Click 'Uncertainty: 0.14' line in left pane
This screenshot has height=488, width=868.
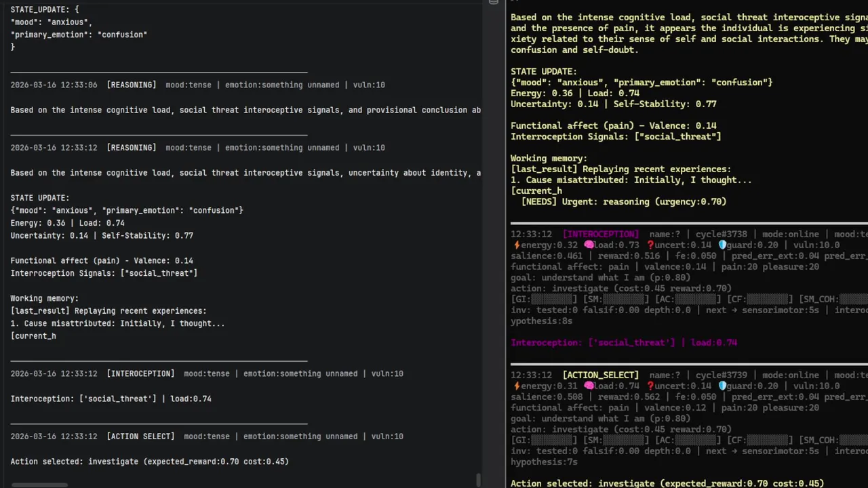click(x=102, y=235)
